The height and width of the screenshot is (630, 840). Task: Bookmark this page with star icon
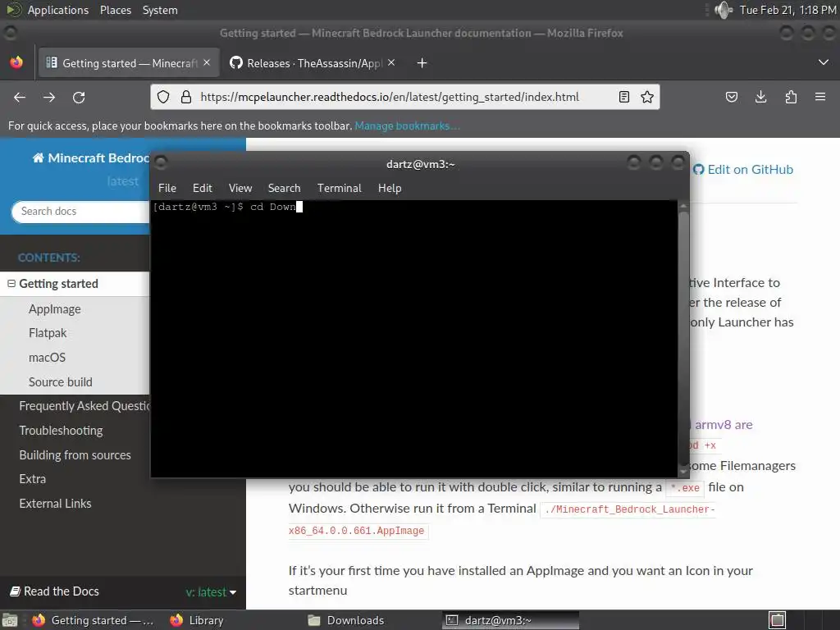click(x=647, y=97)
